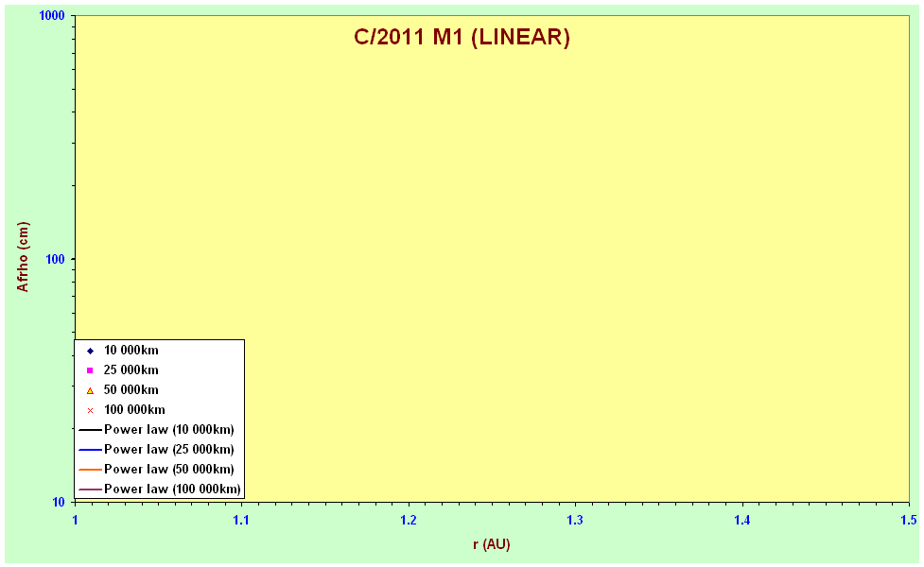Image resolution: width=924 pixels, height=567 pixels.
Task: Click the 10 label on y-axis
Action: click(x=59, y=502)
